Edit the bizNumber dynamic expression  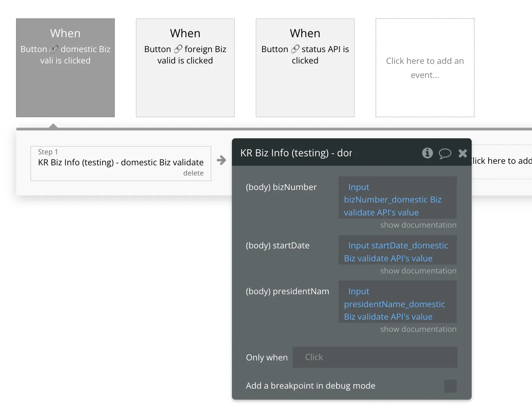(x=397, y=200)
